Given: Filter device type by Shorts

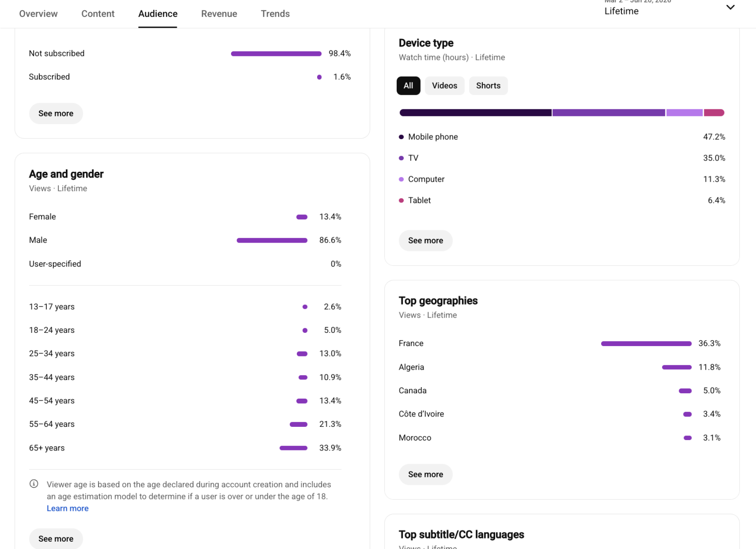Looking at the screenshot, I should pos(488,86).
